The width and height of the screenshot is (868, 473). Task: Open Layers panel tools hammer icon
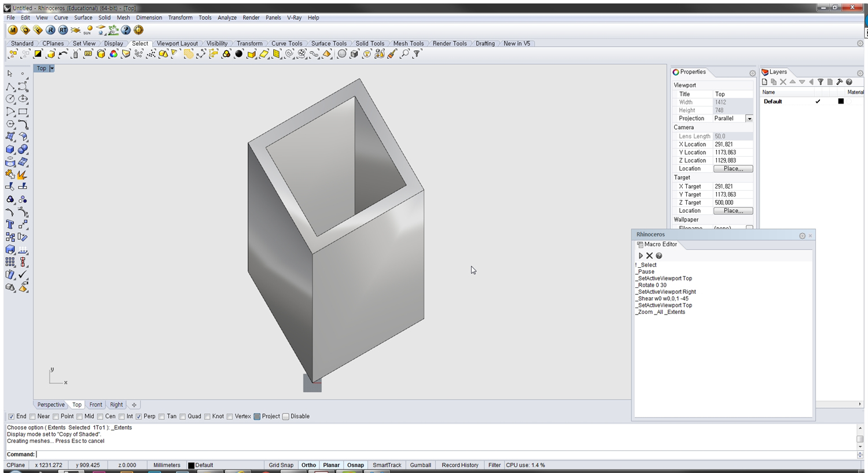pos(840,82)
